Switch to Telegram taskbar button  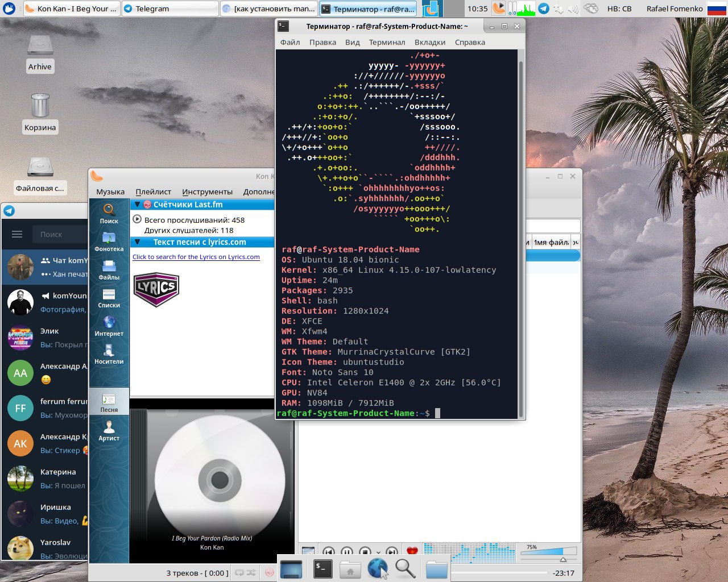[169, 9]
